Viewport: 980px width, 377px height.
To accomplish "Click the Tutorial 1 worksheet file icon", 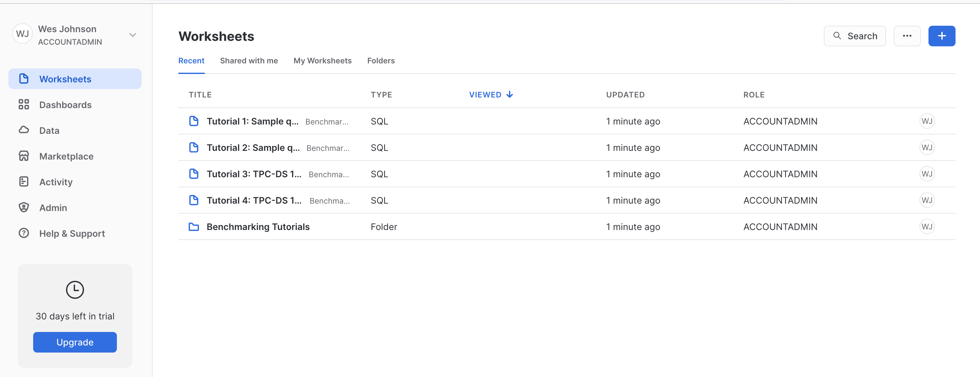I will (193, 121).
